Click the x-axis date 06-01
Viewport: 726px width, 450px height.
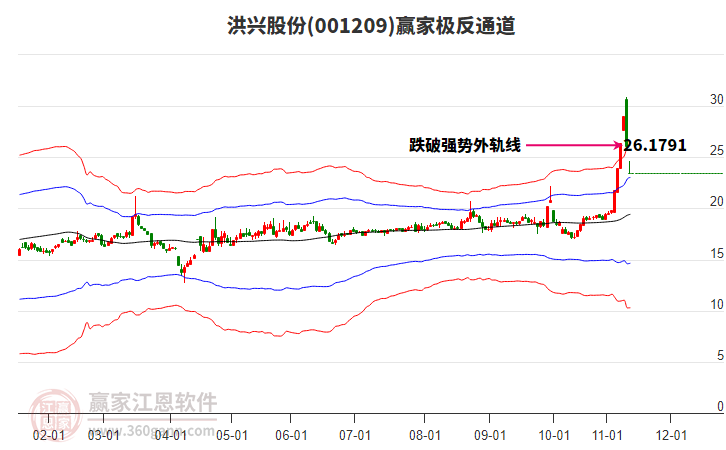click(291, 436)
